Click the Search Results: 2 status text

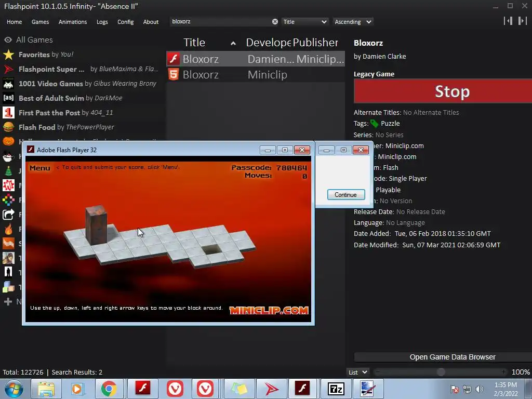click(x=77, y=372)
